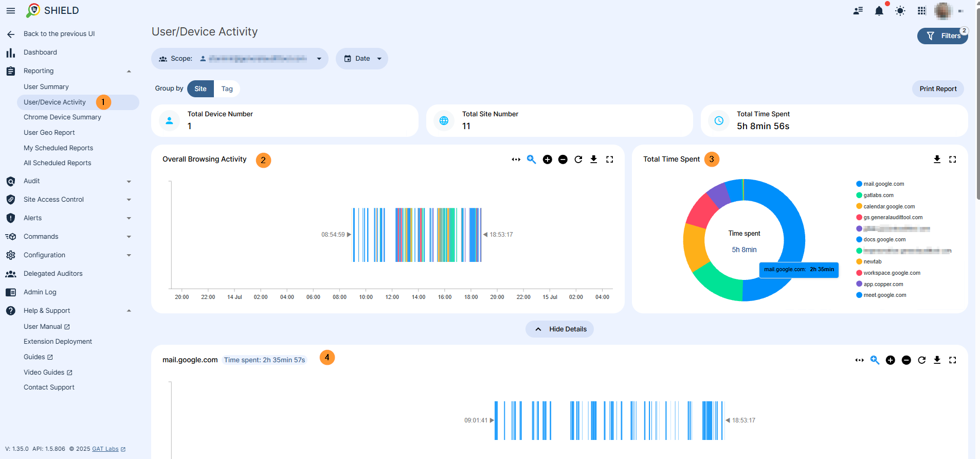Click Hide Details
Viewport: 980px width, 459px height.
coord(559,329)
